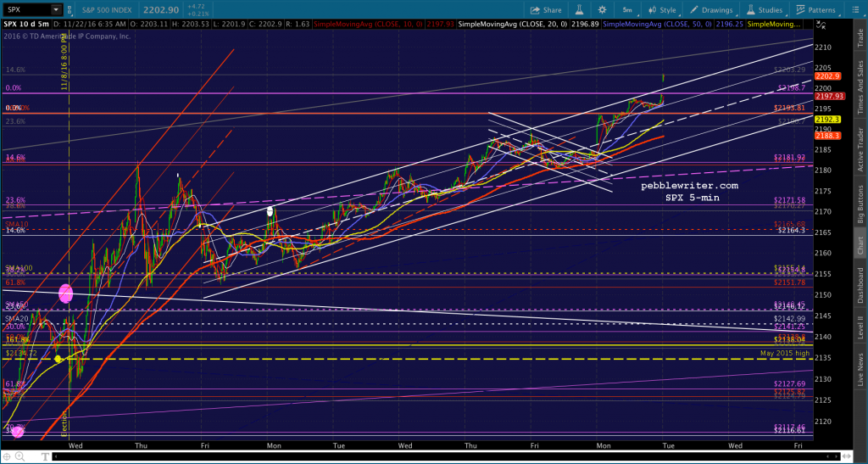Click the $2142.99 level label
868x464 pixels.
790,318
